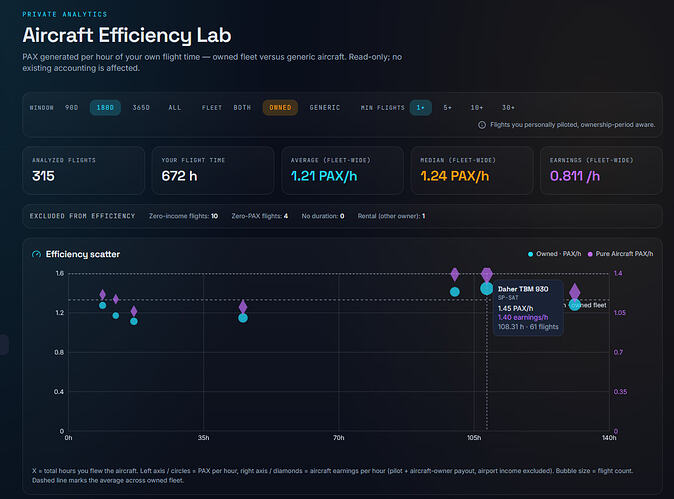The height and width of the screenshot is (499, 674).
Task: Click the Median 1.24 PAX/h value
Action: pyautogui.click(x=454, y=176)
